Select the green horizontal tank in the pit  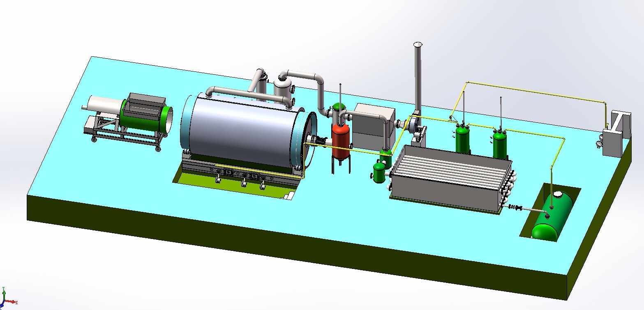[x=552, y=216]
